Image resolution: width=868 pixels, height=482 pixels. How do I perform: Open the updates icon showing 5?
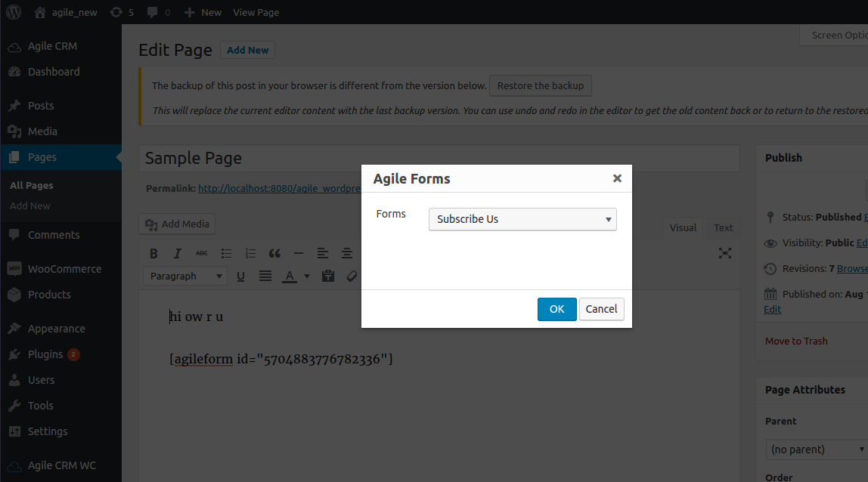click(x=122, y=12)
